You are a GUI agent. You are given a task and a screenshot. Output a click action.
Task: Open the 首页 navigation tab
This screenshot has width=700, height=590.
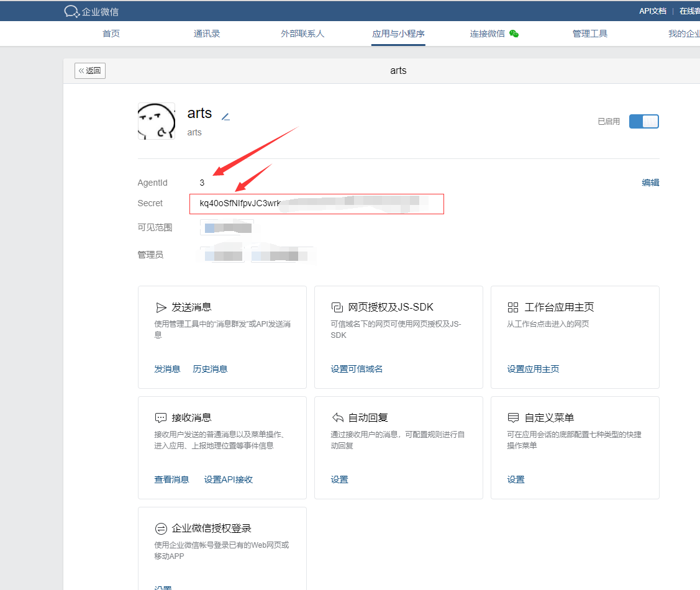(x=111, y=34)
